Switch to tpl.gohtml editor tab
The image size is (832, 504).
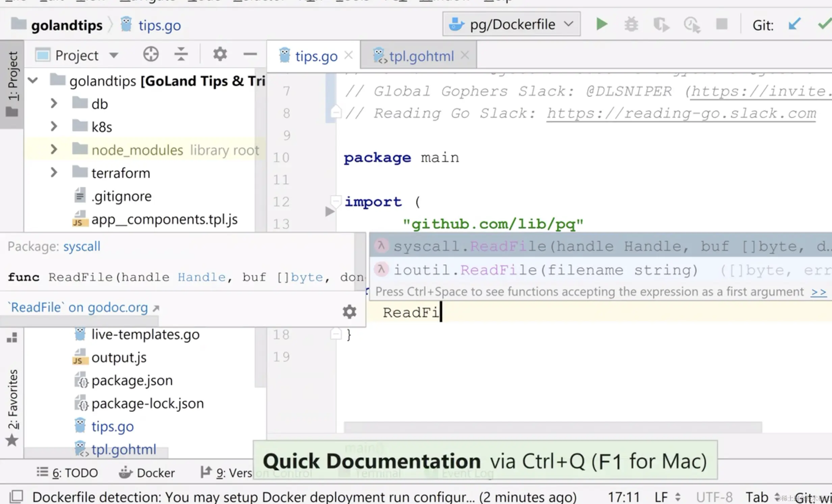(421, 56)
